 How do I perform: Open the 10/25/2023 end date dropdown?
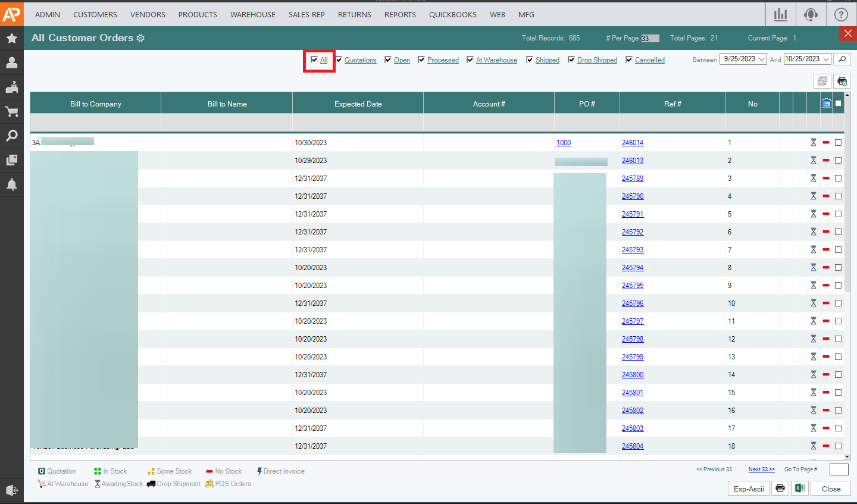pyautogui.click(x=825, y=59)
